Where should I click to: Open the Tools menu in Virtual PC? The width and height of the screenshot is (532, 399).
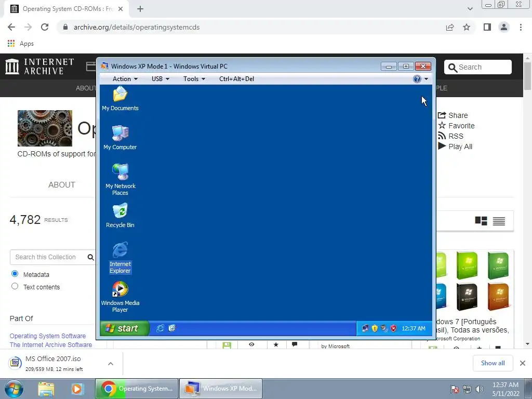194,79
